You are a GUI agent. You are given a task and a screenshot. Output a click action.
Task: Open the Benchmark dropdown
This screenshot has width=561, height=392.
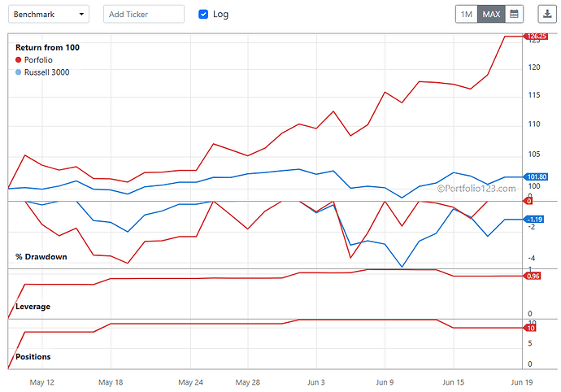point(49,15)
